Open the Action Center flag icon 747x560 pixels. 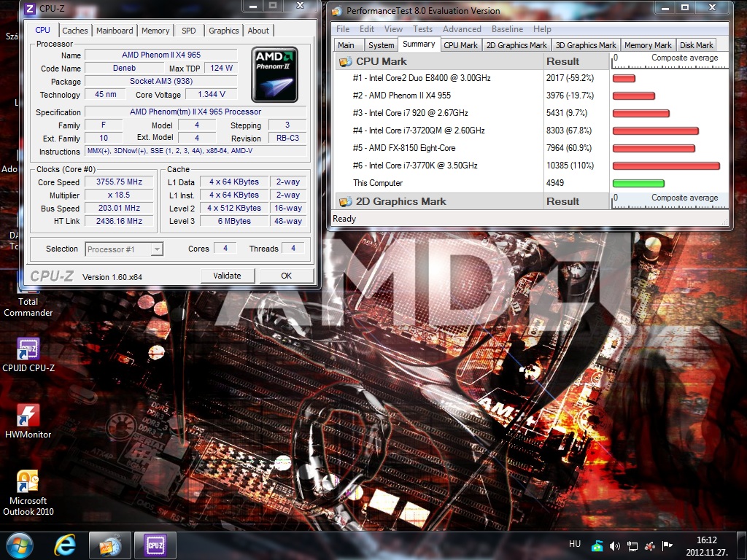tap(667, 545)
